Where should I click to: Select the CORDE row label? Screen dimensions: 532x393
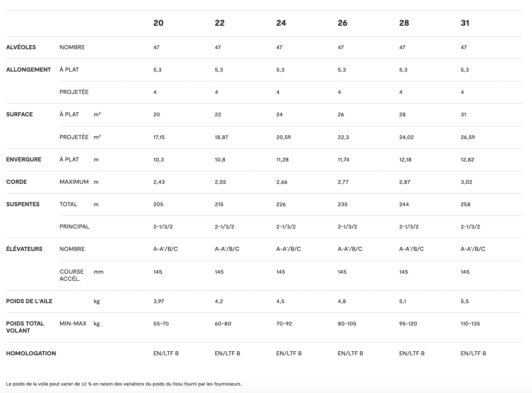17,182
